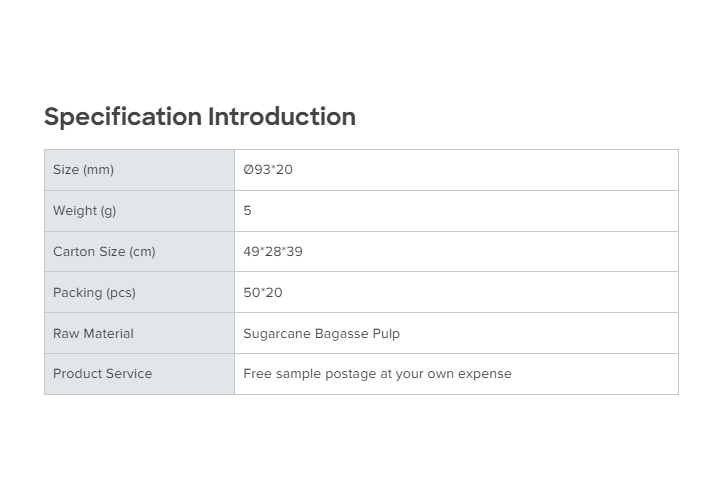Click the word "Pulp" in the table

coord(386,334)
